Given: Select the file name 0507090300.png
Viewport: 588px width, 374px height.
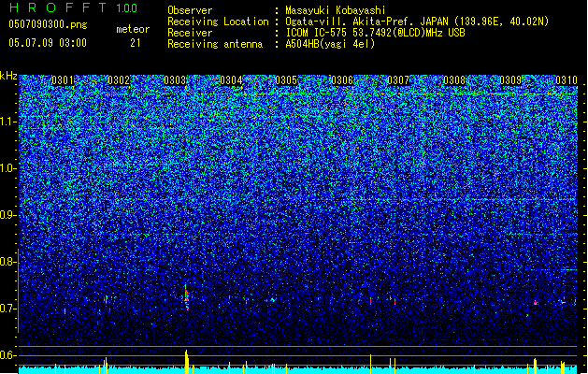Looking at the screenshot, I should [48, 24].
